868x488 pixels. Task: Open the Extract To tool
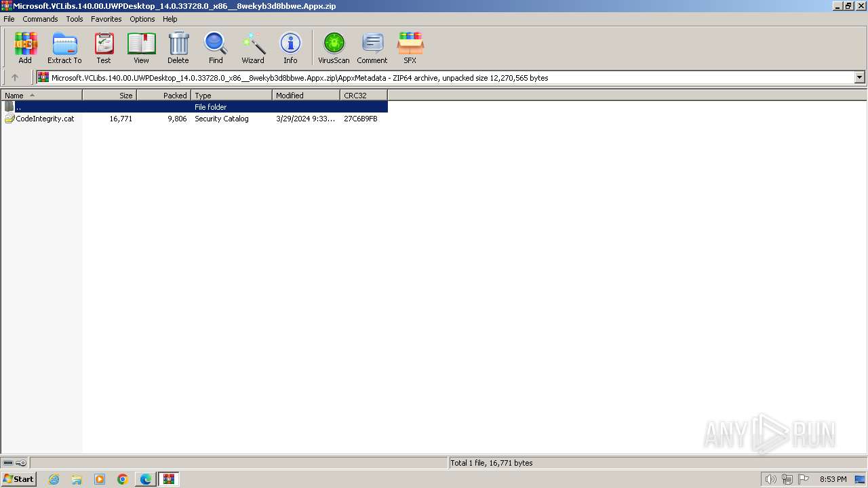[x=64, y=47]
